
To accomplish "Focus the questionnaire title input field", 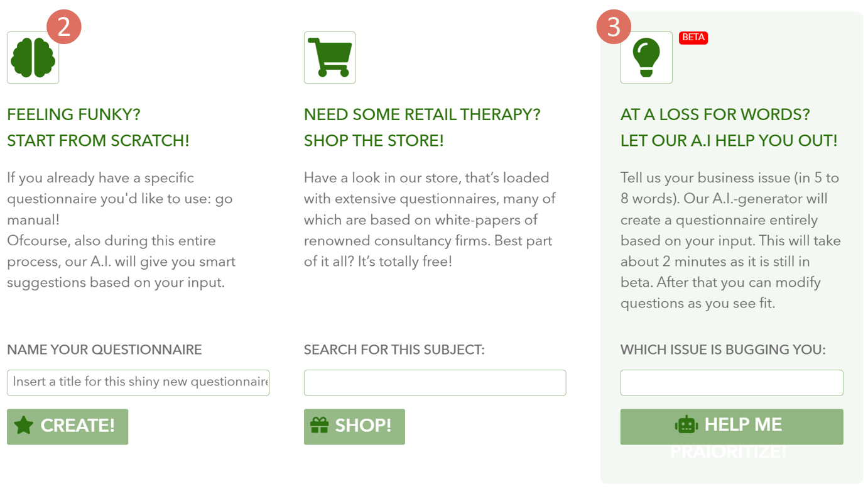I will tap(138, 383).
